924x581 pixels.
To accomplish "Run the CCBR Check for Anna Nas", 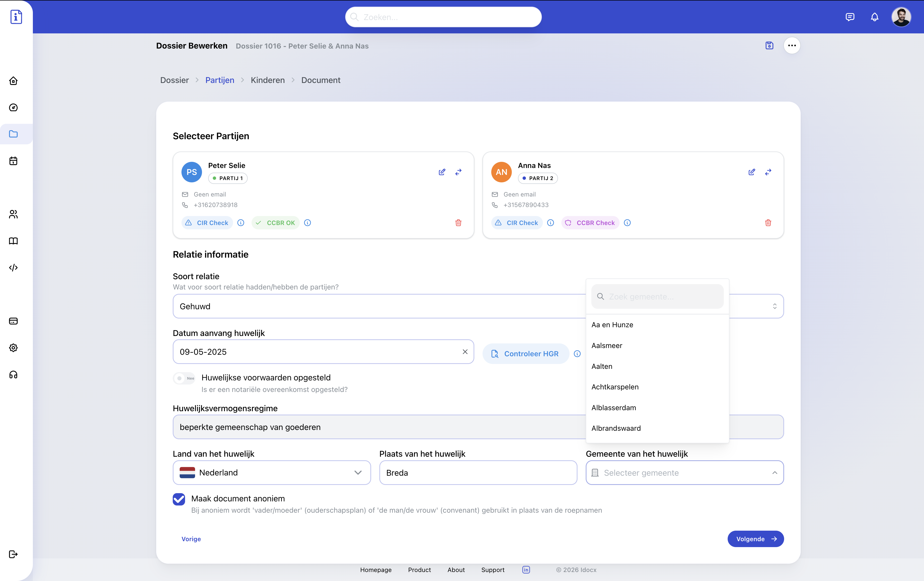I will [x=591, y=223].
